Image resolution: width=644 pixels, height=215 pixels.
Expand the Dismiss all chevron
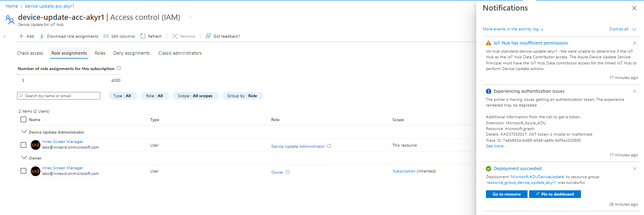click(x=634, y=29)
